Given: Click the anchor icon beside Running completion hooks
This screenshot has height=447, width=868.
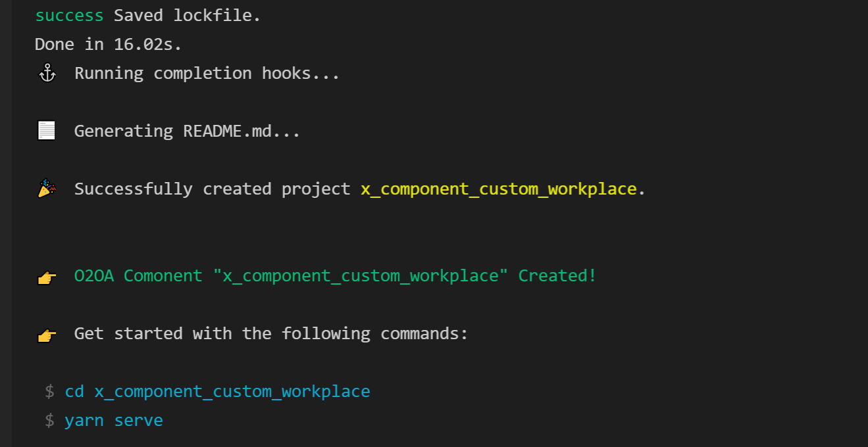Looking at the screenshot, I should pyautogui.click(x=47, y=74).
